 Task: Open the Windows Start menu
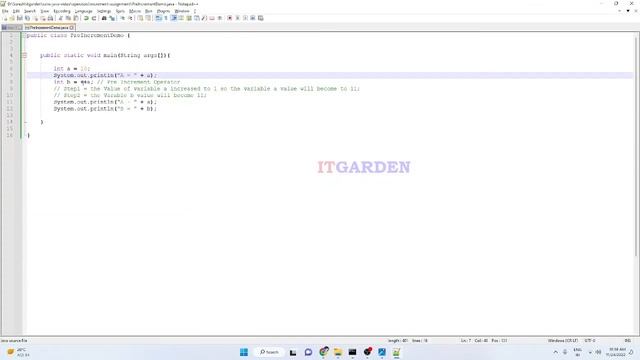(x=244, y=352)
